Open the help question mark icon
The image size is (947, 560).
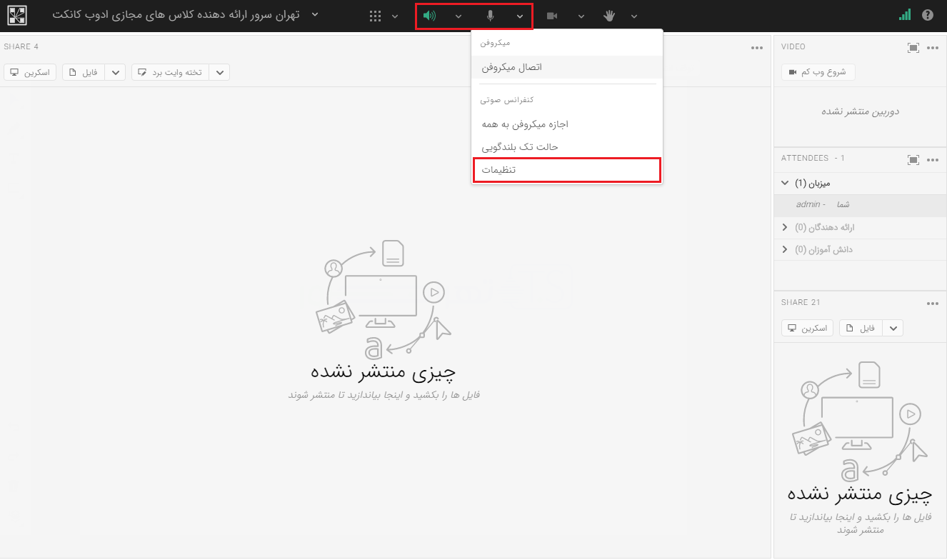[928, 15]
